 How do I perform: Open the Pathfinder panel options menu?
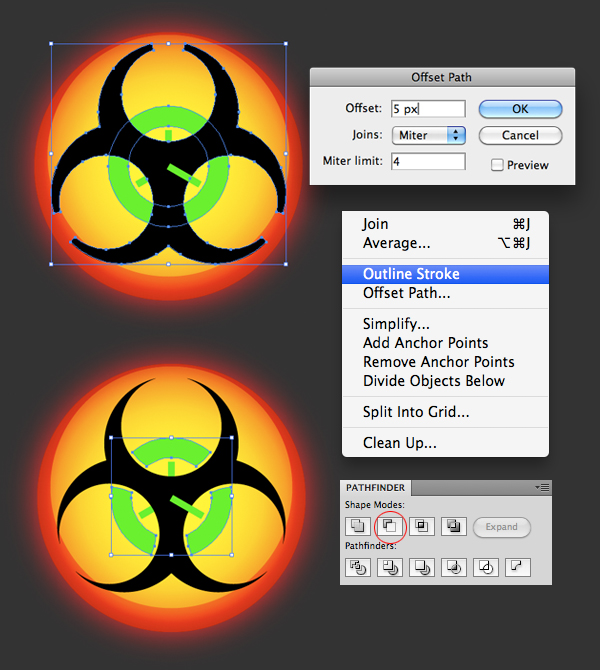[543, 487]
